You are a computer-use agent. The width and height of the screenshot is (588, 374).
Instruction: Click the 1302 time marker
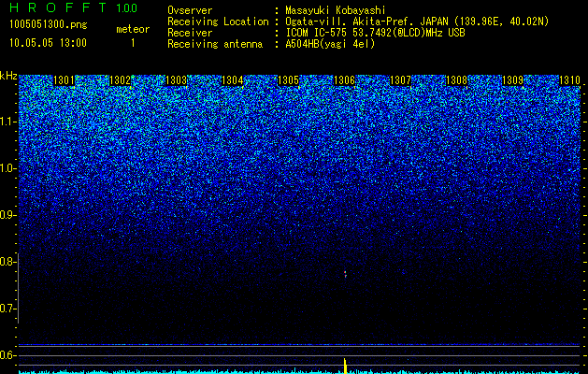point(120,80)
